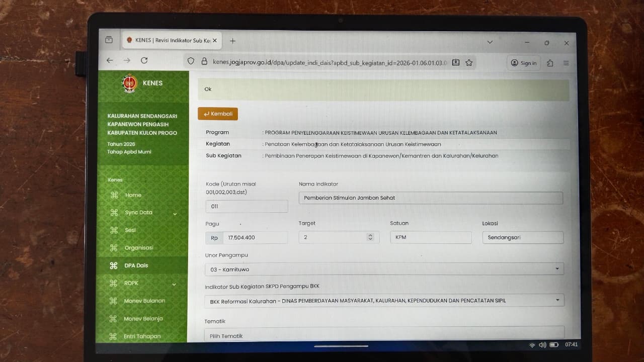Select Organisasi in the sidebar
The image size is (644, 362).
tap(139, 248)
